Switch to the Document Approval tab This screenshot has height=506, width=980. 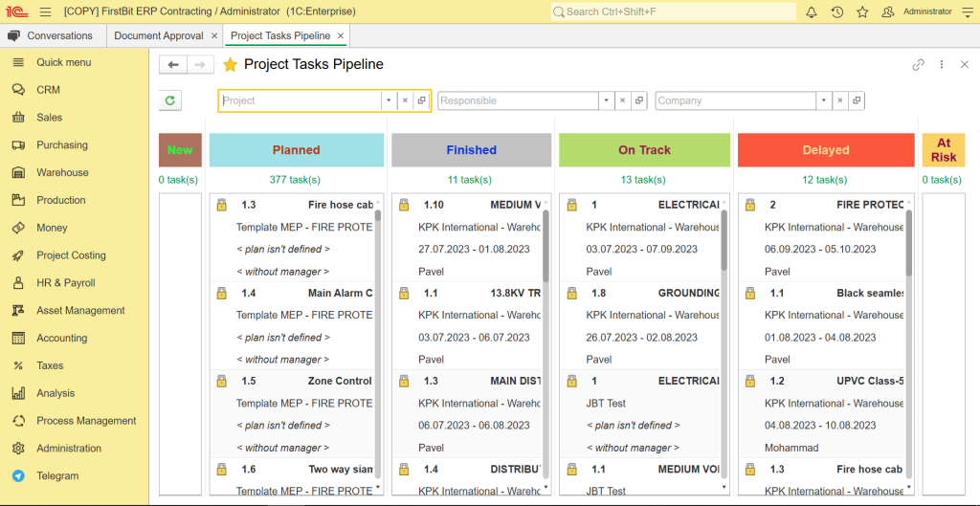pyautogui.click(x=159, y=35)
